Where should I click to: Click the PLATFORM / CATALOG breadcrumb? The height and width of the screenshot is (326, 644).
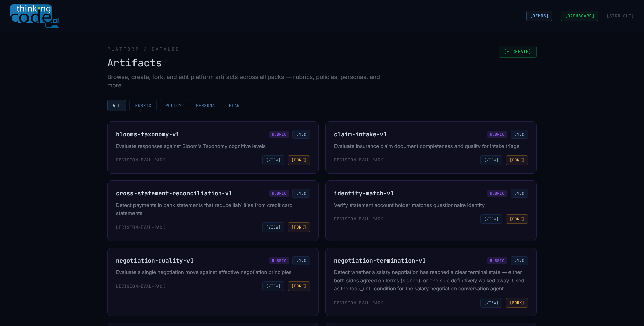coord(143,49)
